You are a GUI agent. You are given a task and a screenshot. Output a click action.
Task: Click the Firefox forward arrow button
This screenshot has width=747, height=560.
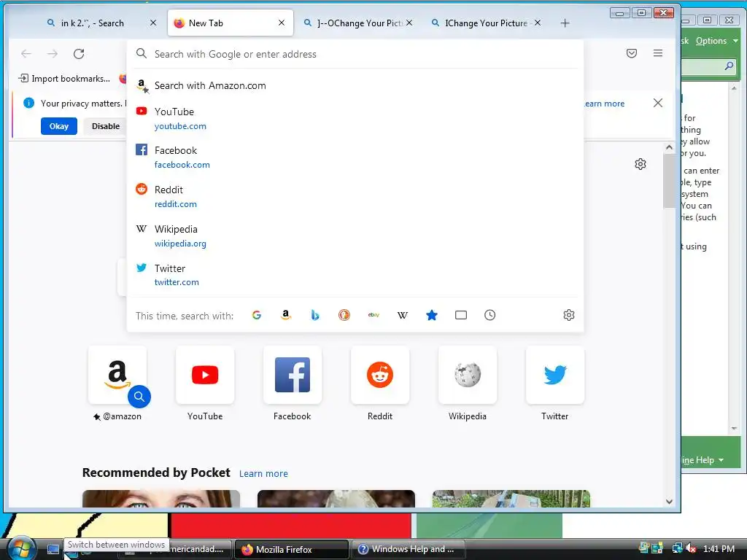(53, 54)
